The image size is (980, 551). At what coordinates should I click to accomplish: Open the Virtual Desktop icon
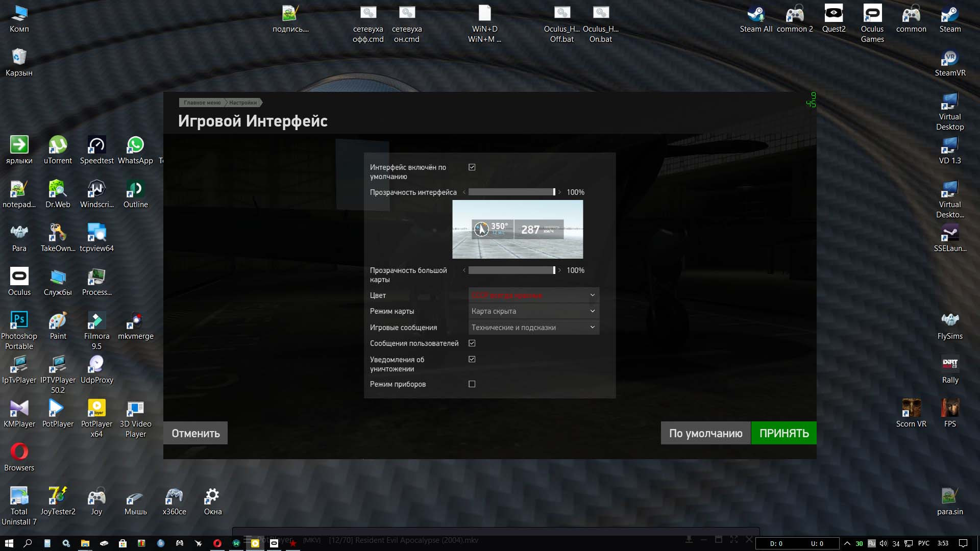(950, 111)
